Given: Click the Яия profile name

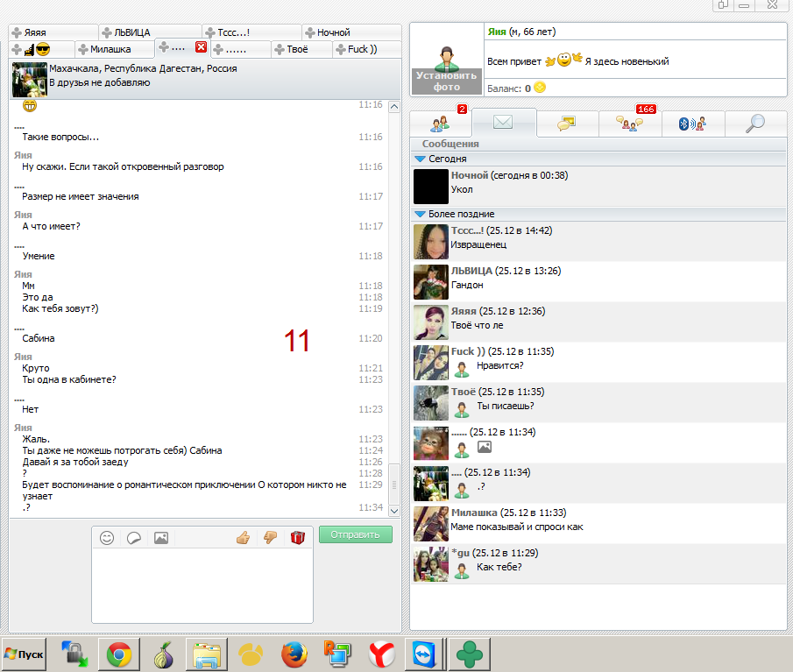Looking at the screenshot, I should pyautogui.click(x=497, y=32).
